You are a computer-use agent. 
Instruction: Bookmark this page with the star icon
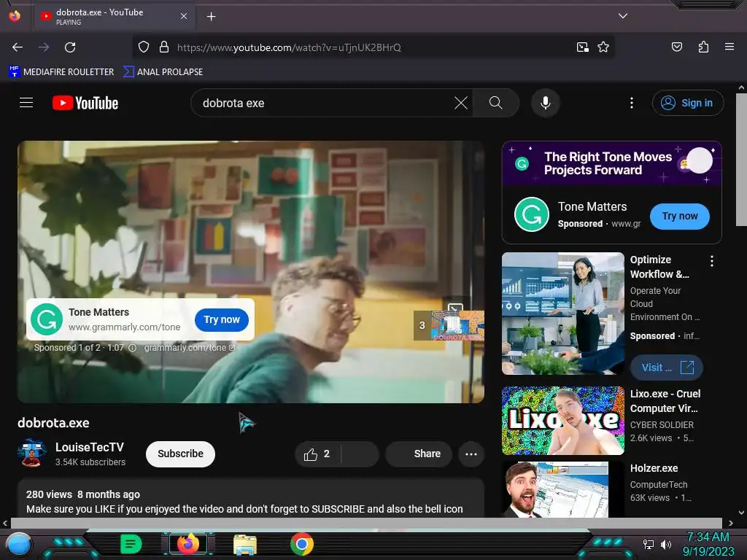click(603, 47)
